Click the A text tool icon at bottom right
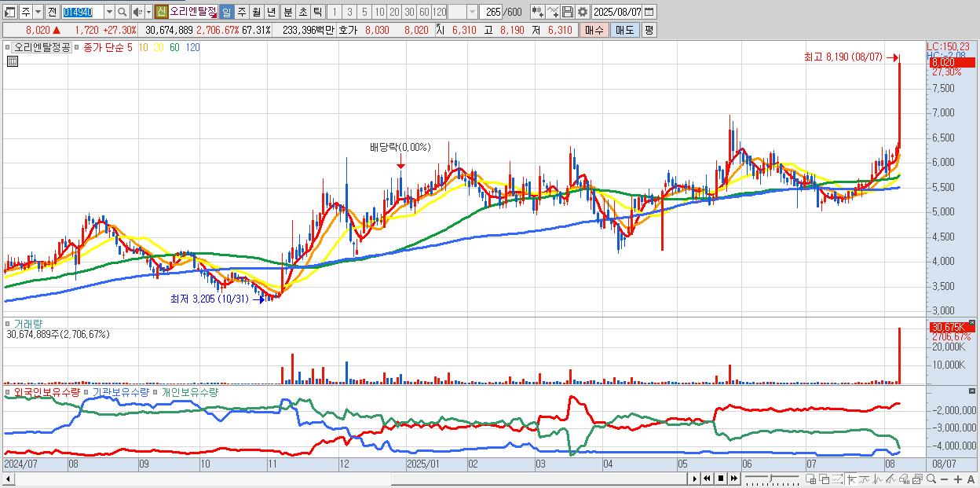This screenshot has width=980, height=488. [971, 479]
